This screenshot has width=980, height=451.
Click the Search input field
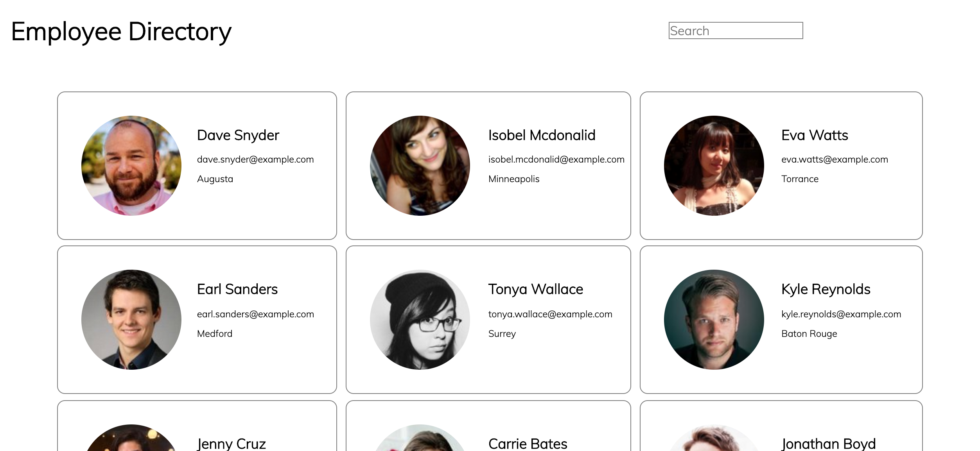coord(735,30)
